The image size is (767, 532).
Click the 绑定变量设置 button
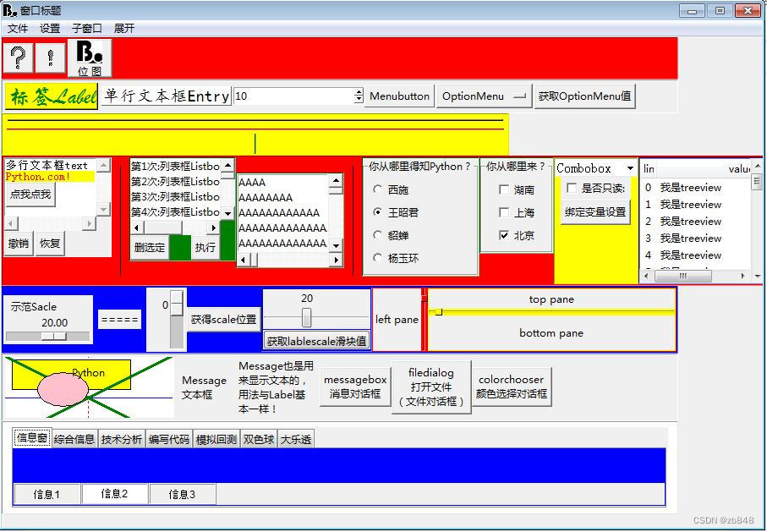point(595,212)
